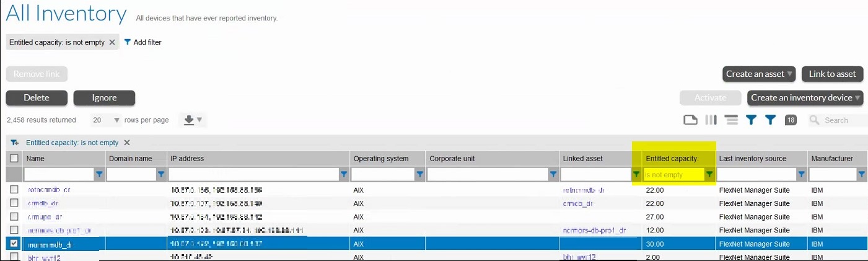Uncheck the highlighted selected row checkbox
The image size is (868, 261).
14,244
